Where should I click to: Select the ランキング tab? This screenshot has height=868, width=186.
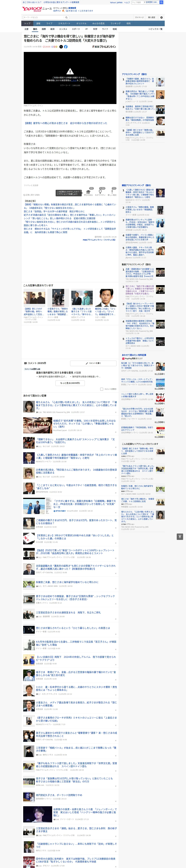[x=115, y=23]
